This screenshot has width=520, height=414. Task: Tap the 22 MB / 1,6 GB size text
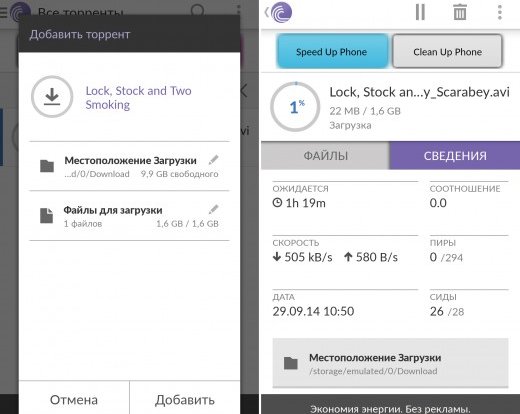[x=365, y=111]
